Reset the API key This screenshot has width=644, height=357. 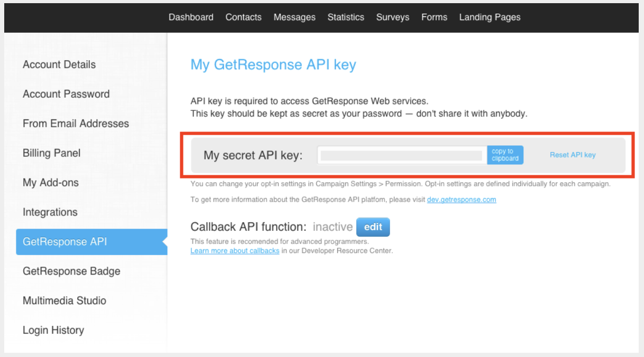573,155
